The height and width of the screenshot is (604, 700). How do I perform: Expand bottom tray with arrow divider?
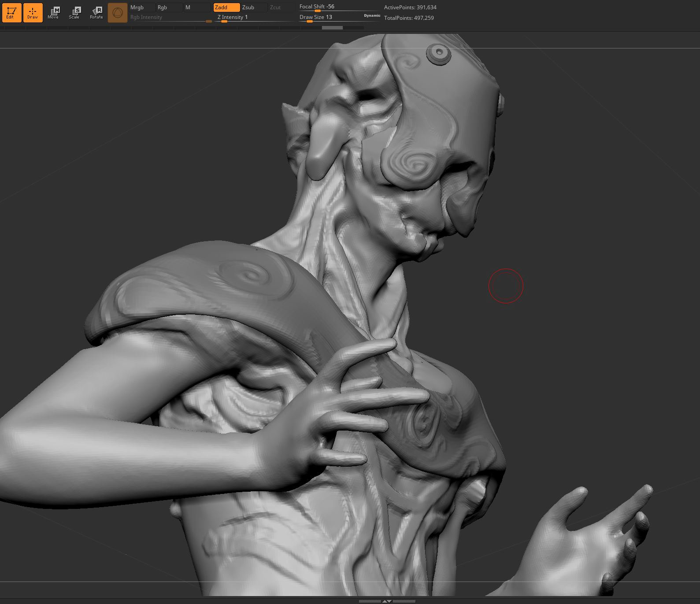386,601
